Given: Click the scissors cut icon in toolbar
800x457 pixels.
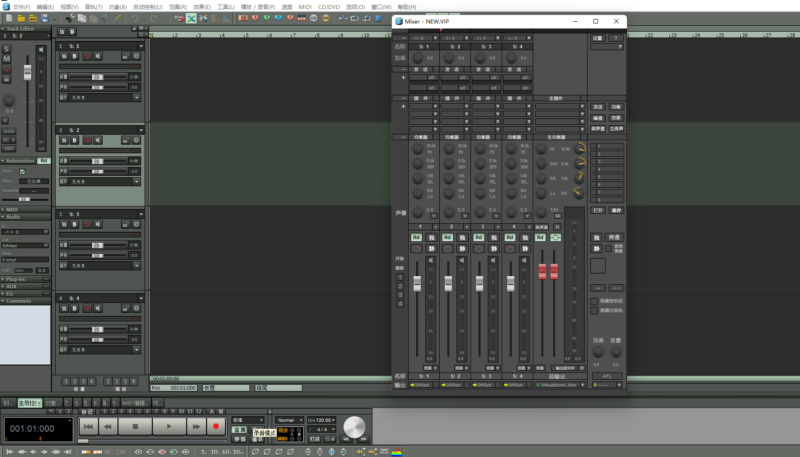Looking at the screenshot, I should [x=69, y=18].
